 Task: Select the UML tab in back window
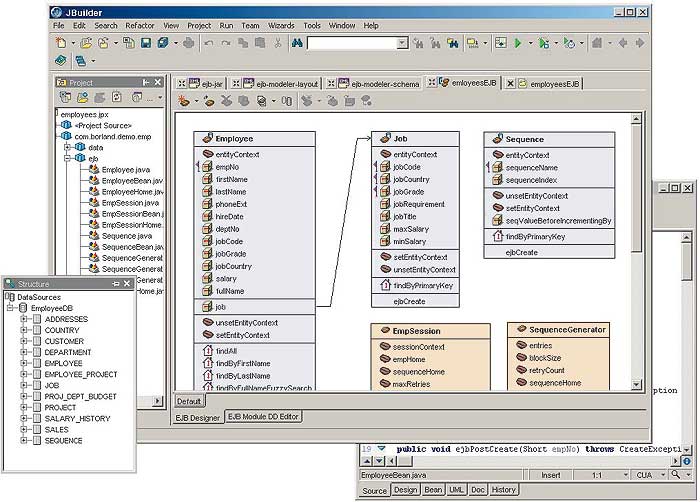coord(456,490)
